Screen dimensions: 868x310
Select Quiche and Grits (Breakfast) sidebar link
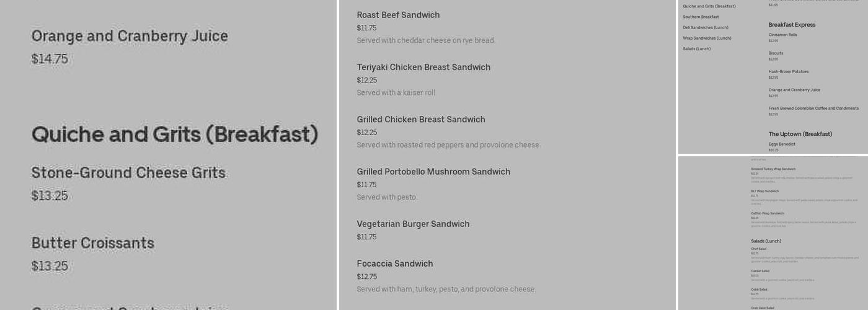coord(709,6)
